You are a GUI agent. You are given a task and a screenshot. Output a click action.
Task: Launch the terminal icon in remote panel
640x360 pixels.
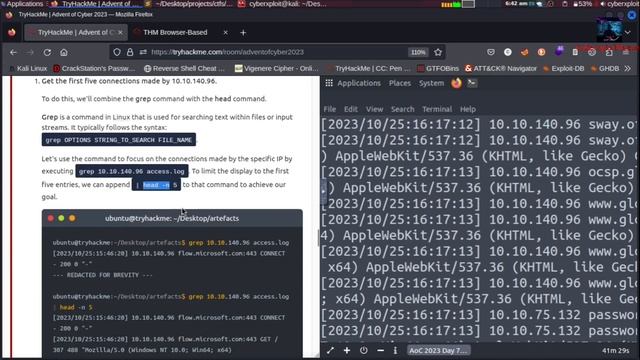[472, 83]
